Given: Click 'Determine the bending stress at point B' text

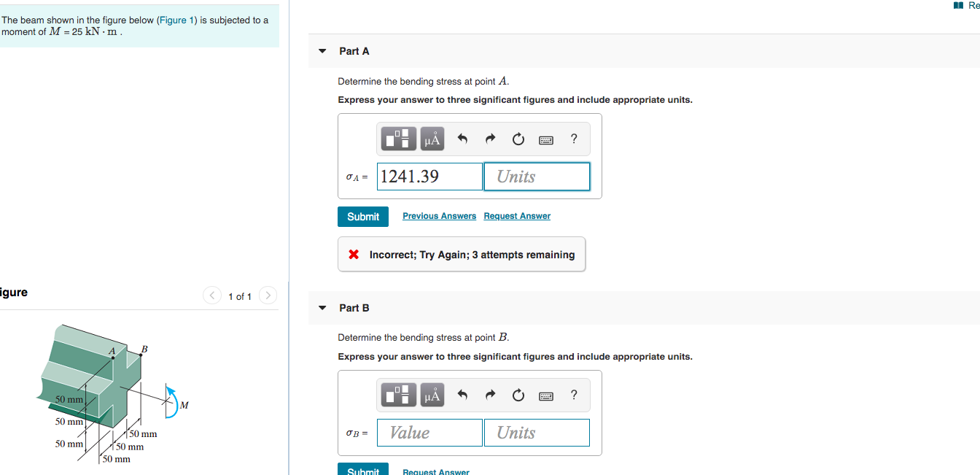Looking at the screenshot, I should tap(424, 338).
